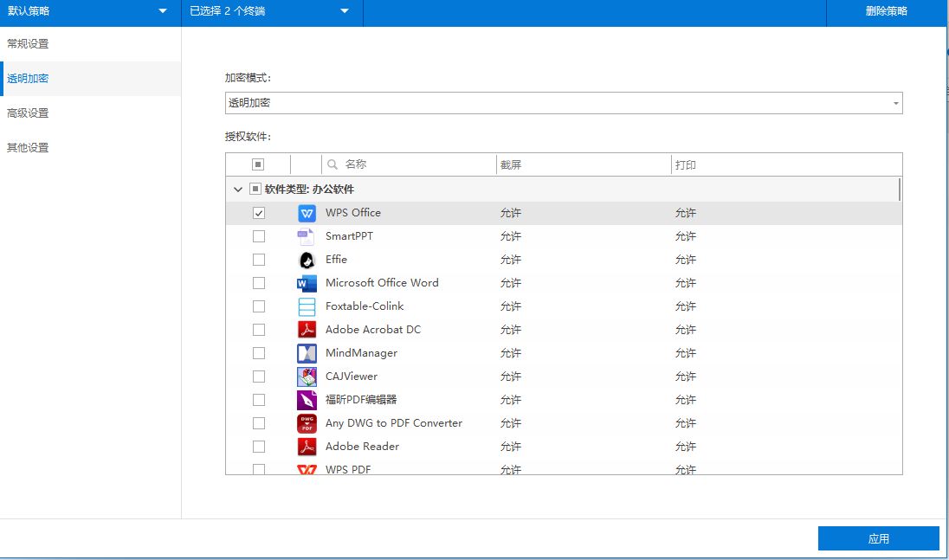949x560 pixels.
Task: Select the Any DWG to PDF Converter name
Action: pyautogui.click(x=394, y=423)
